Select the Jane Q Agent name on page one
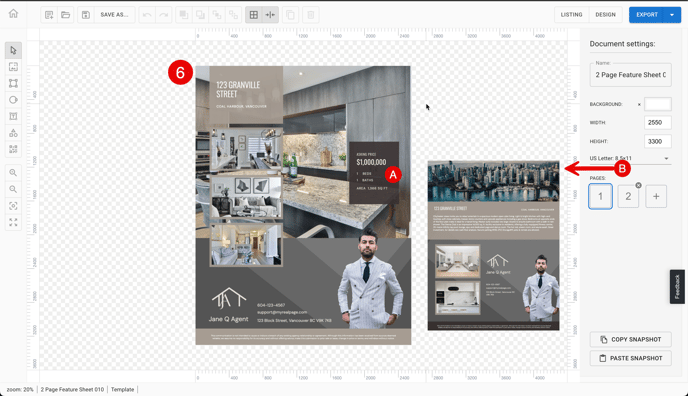 pos(229,319)
